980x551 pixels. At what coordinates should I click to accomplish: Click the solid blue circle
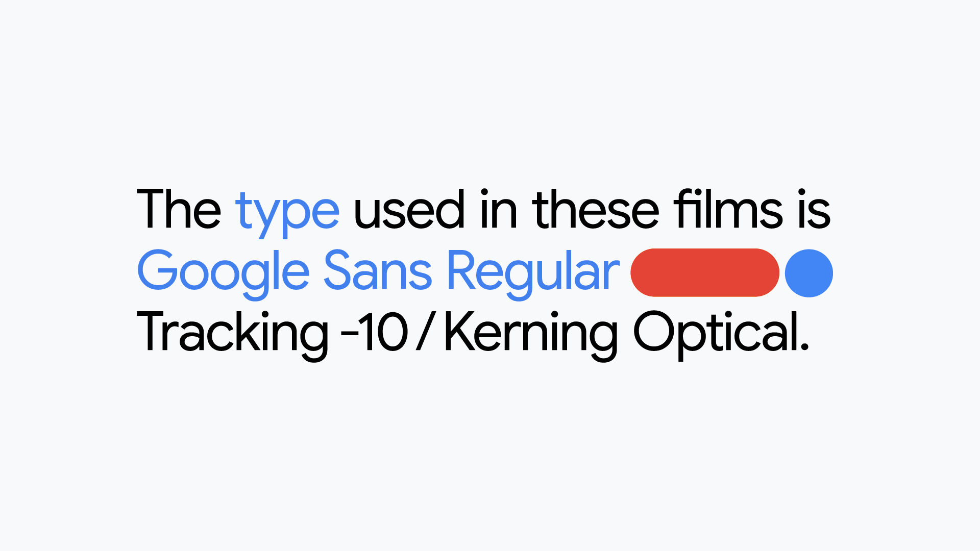tap(808, 273)
